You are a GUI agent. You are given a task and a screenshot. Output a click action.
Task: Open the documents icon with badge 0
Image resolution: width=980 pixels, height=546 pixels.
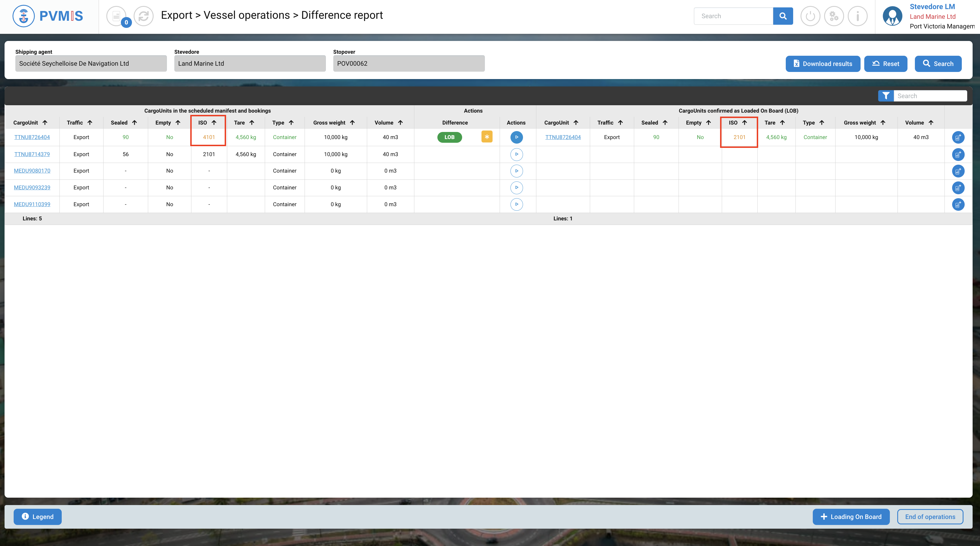pos(116,16)
